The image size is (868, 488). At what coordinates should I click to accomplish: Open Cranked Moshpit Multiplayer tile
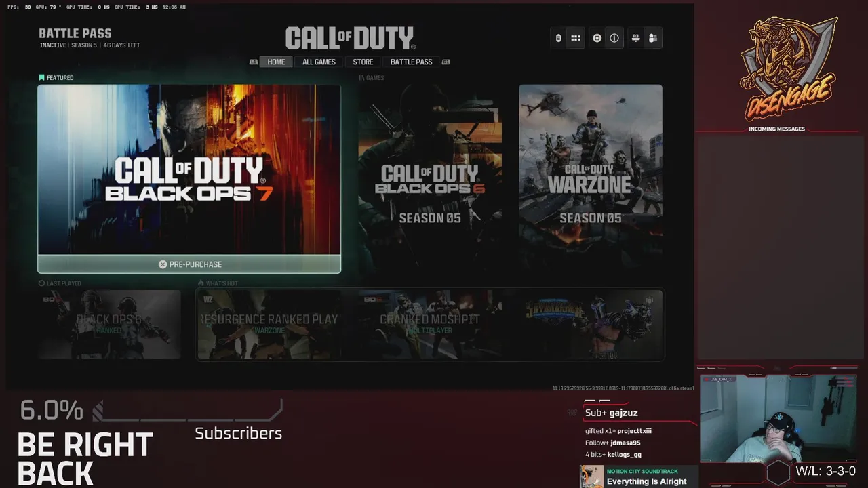click(430, 325)
